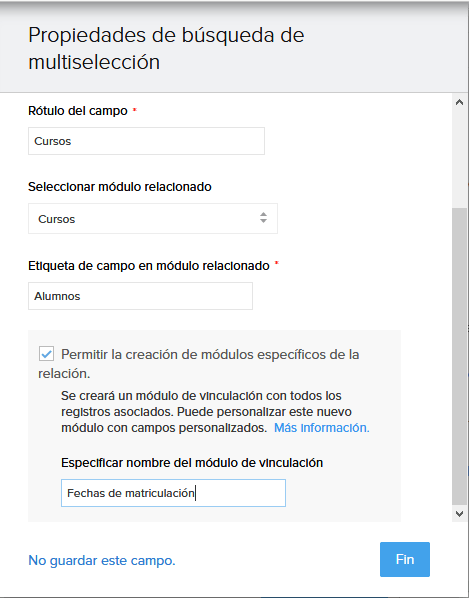The width and height of the screenshot is (469, 598).
Task: Click the Fechas de matriculación module name input
Action: pos(173,493)
